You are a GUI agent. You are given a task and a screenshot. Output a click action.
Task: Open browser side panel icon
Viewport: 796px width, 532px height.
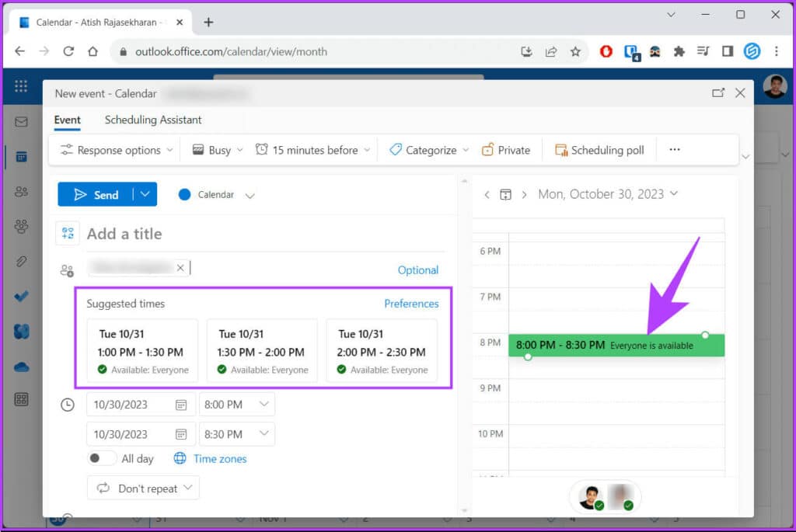pyautogui.click(x=728, y=51)
